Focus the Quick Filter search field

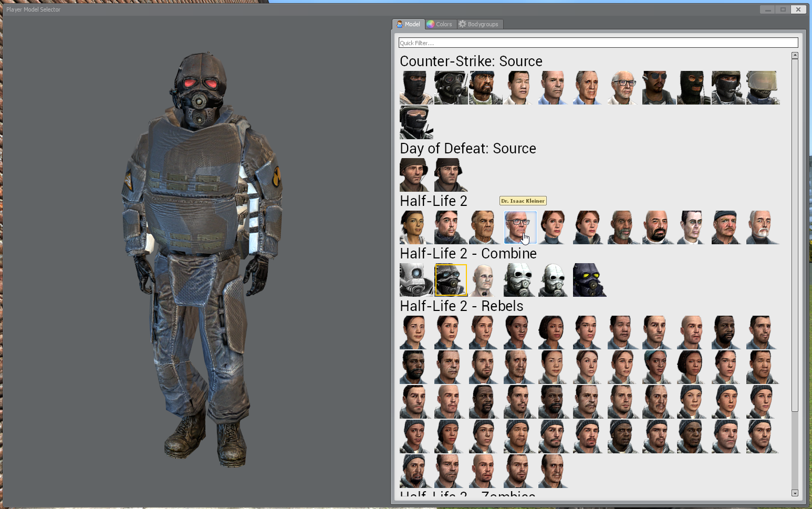(x=598, y=43)
